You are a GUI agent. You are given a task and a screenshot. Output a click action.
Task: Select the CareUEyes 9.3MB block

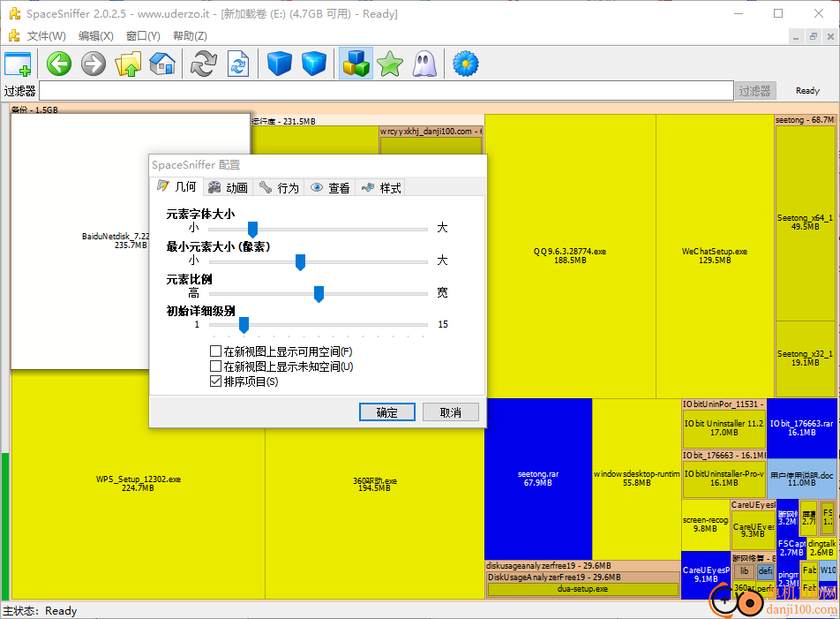coord(753,531)
